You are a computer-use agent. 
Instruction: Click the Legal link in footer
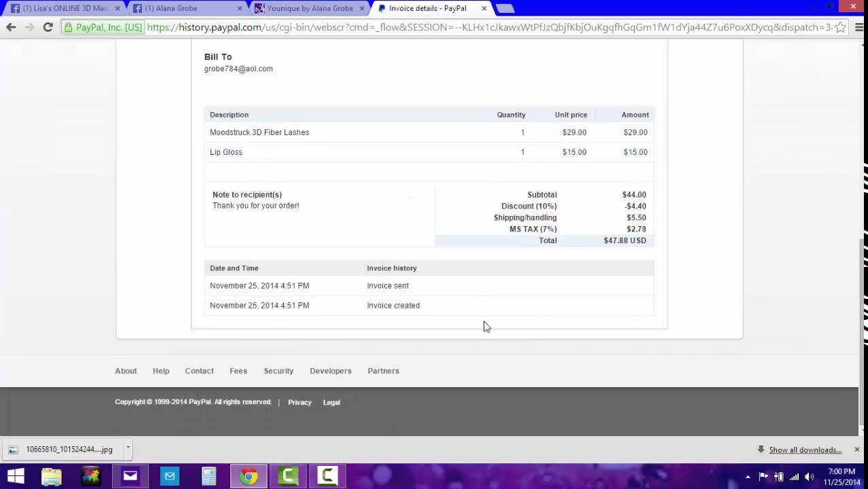pos(331,402)
